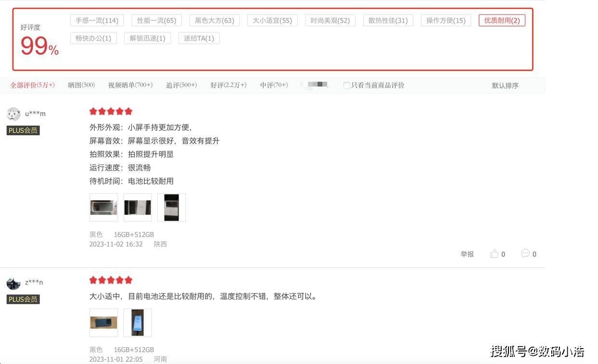Filter reviews by 时尚美观(52) tag
598x364 pixels.
pos(330,20)
